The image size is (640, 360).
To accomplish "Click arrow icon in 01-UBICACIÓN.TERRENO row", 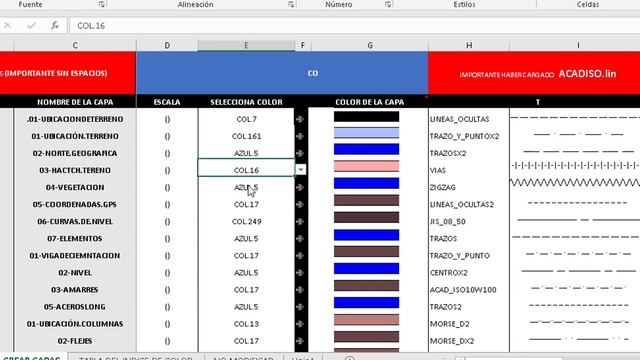I will tap(300, 136).
